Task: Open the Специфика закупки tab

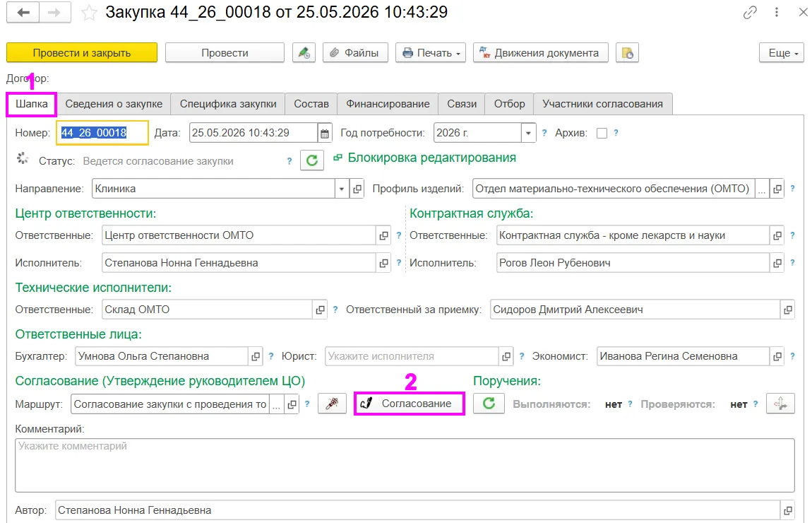Action: [228, 104]
